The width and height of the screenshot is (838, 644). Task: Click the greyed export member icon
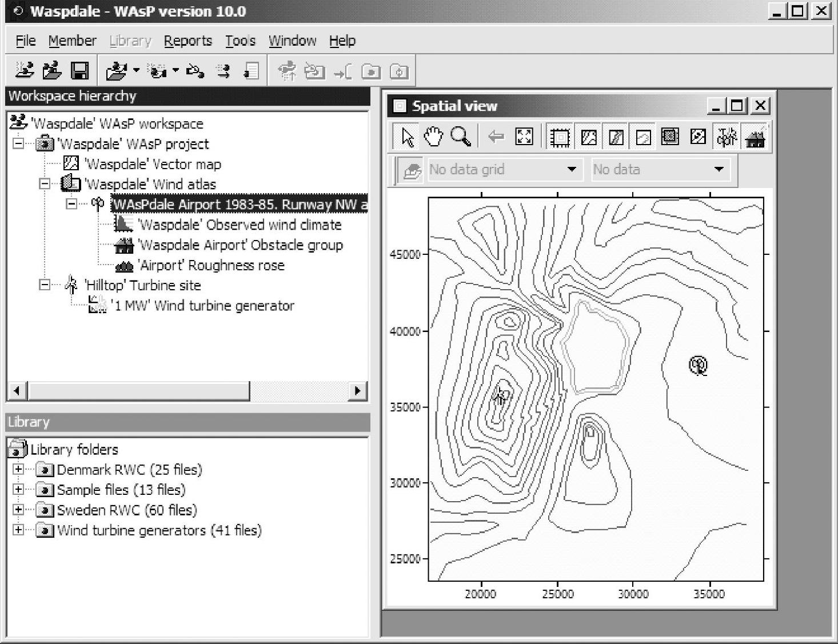click(314, 71)
